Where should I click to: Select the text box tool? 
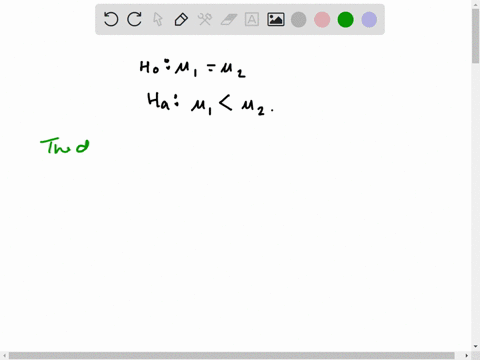pyautogui.click(x=252, y=19)
